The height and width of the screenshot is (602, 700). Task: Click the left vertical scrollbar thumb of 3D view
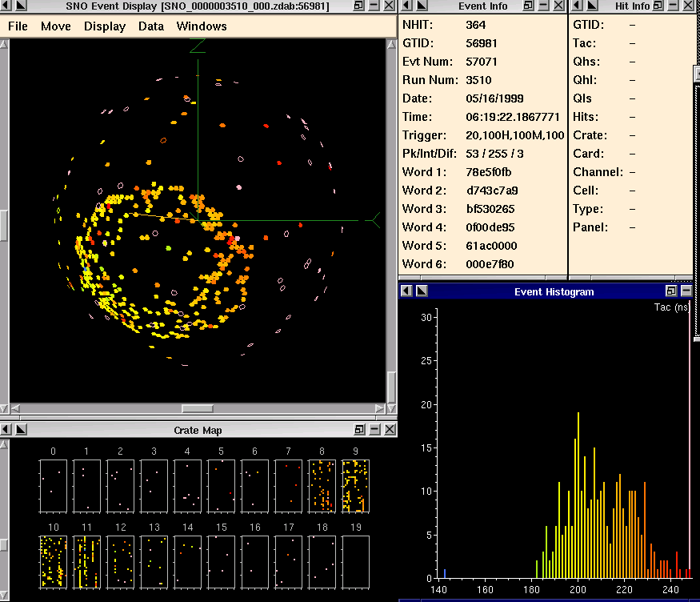pos(3,225)
